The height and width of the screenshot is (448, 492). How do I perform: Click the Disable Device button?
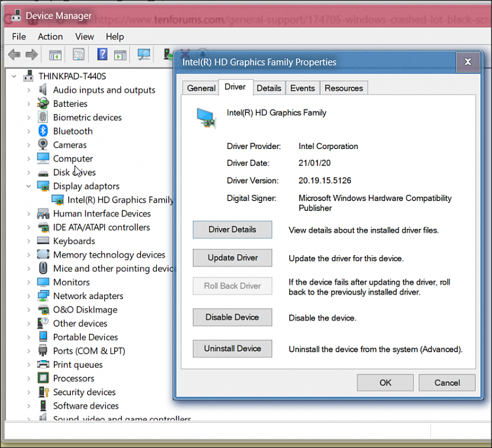[232, 317]
